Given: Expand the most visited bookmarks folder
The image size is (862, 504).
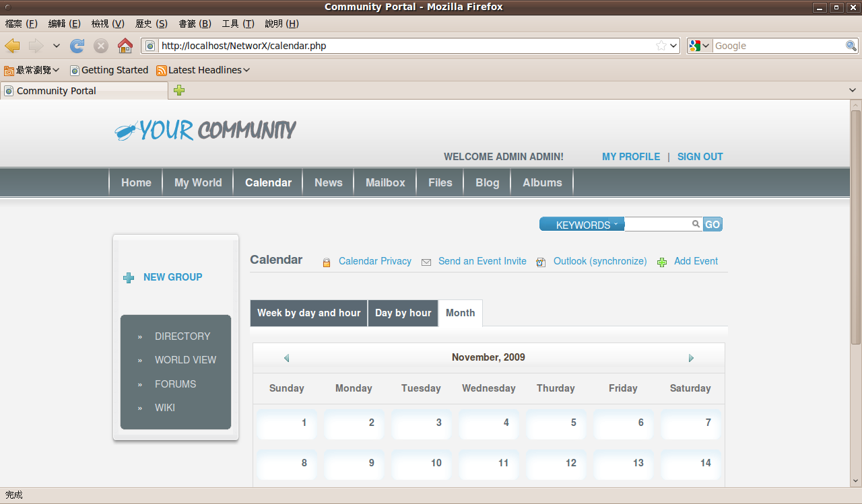Looking at the screenshot, I should (32, 70).
